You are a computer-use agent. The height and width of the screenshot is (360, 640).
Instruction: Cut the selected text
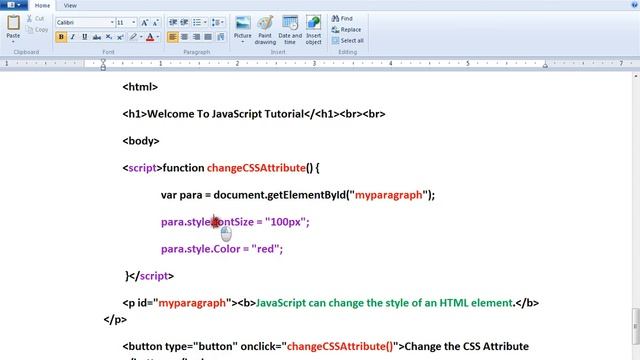click(36, 18)
